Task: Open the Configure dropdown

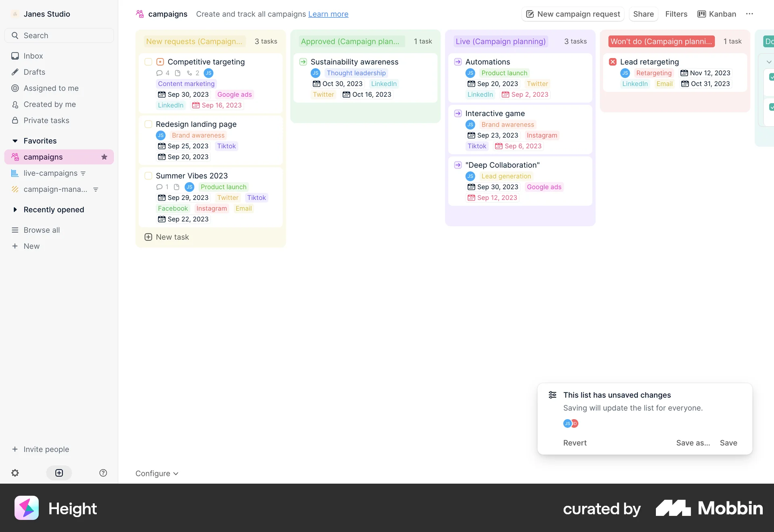Action: point(156,473)
